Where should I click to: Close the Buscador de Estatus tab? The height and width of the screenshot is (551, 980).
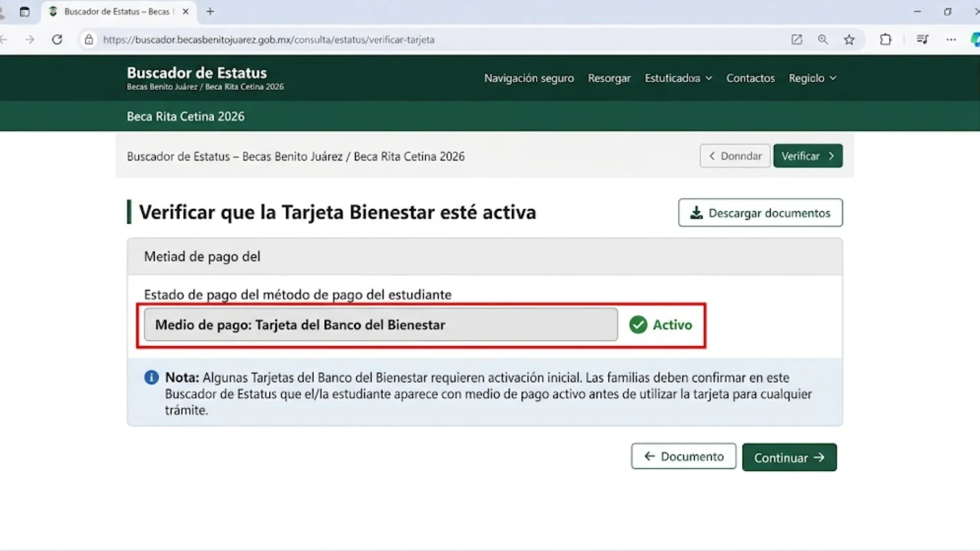click(x=186, y=11)
